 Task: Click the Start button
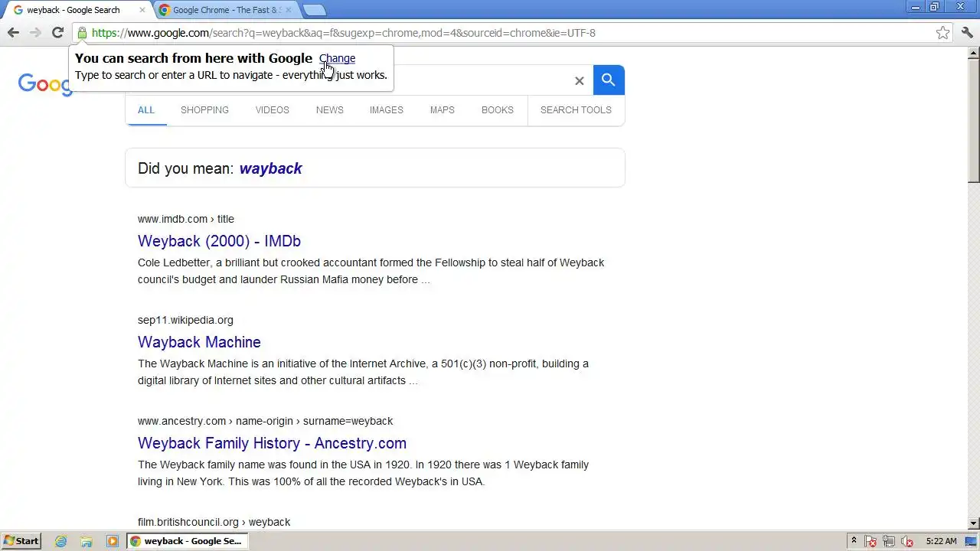point(21,541)
